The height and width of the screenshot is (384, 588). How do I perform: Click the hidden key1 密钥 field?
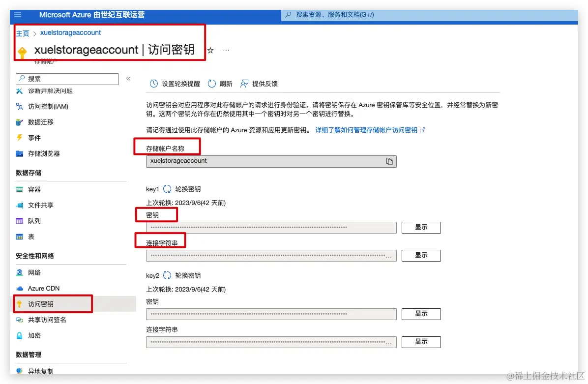tap(271, 227)
